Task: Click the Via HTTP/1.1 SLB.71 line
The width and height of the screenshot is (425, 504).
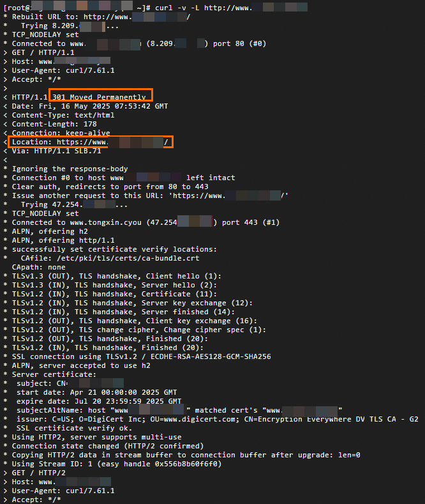Action: pos(56,151)
